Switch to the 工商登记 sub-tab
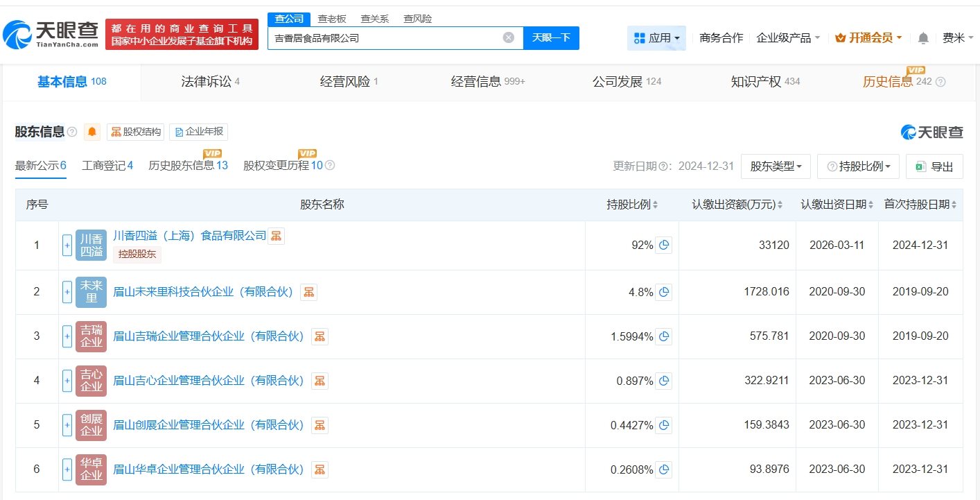 (107, 166)
